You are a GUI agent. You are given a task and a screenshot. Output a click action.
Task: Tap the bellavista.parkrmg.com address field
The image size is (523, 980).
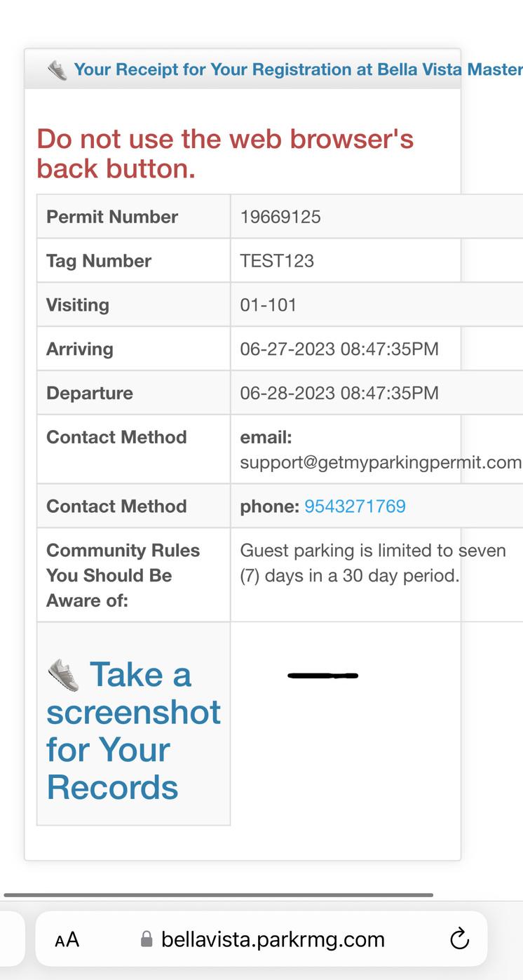(x=273, y=939)
